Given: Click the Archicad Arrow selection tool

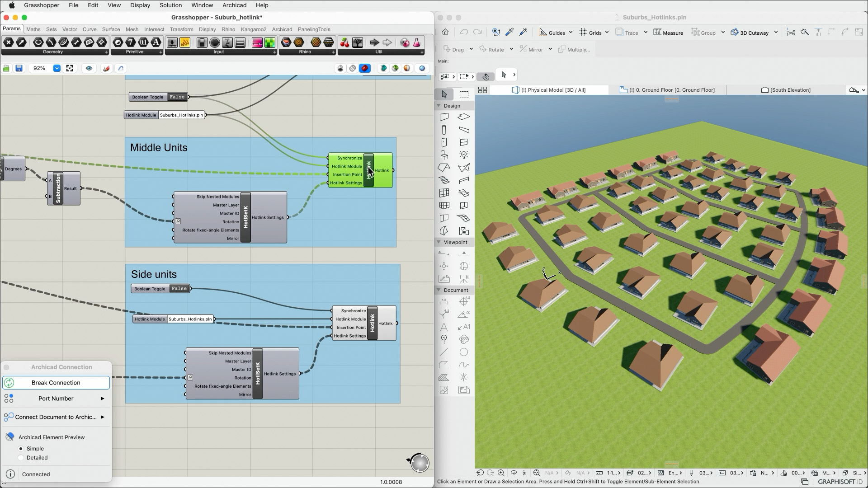Looking at the screenshot, I should [444, 94].
